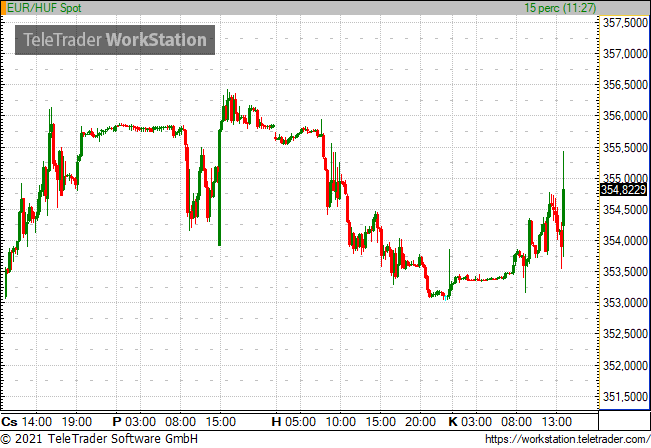Click the 352,0000 price axis label

pos(625,366)
